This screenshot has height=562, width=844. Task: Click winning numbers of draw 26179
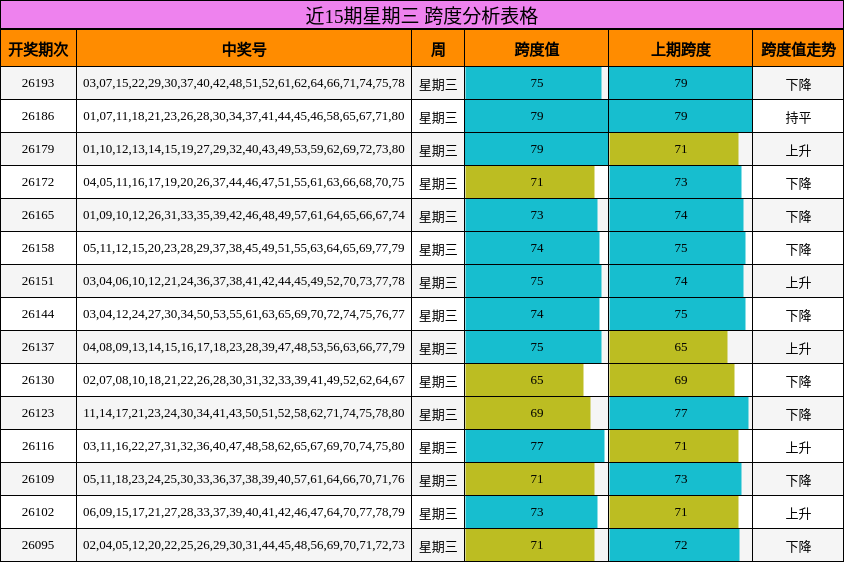244,149
